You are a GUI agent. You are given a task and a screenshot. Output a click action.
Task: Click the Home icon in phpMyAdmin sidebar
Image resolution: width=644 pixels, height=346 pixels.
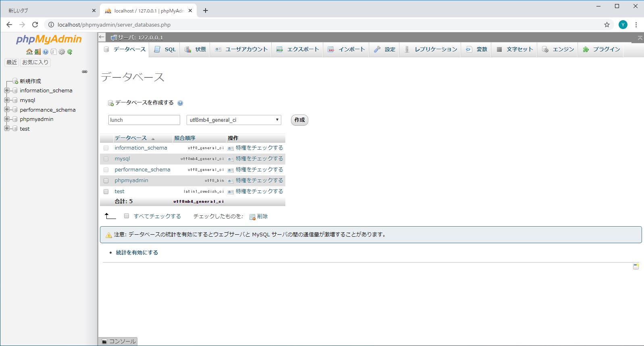pyautogui.click(x=29, y=52)
